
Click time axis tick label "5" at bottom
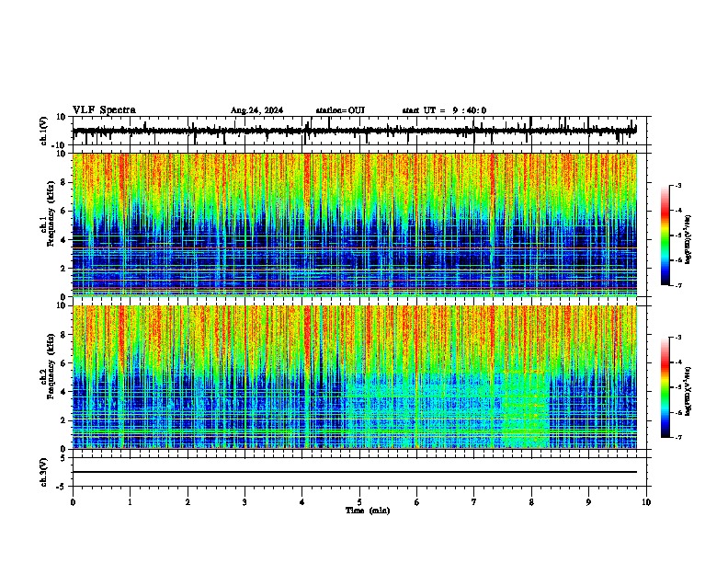click(359, 502)
